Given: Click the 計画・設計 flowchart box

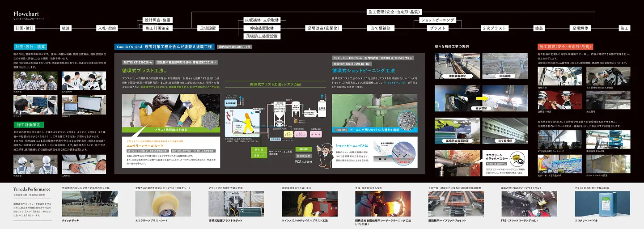Looking at the screenshot, I should pos(24,28).
